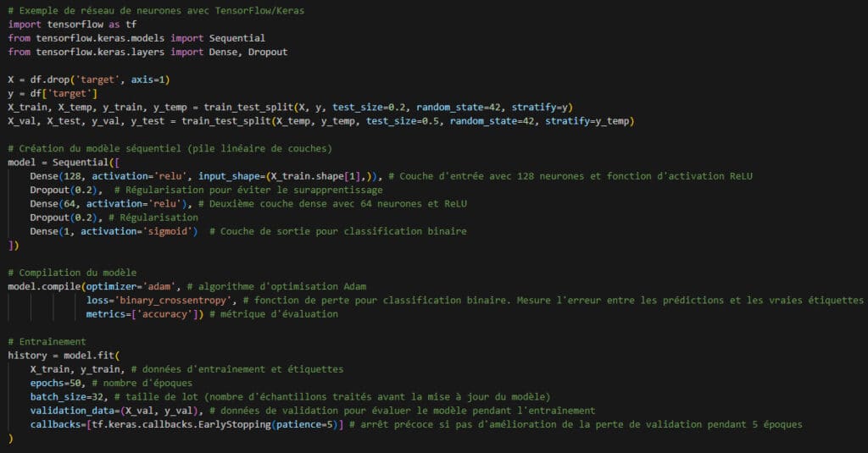Click the Dropout(0.2) directly above the sigmoid layer

(66, 218)
